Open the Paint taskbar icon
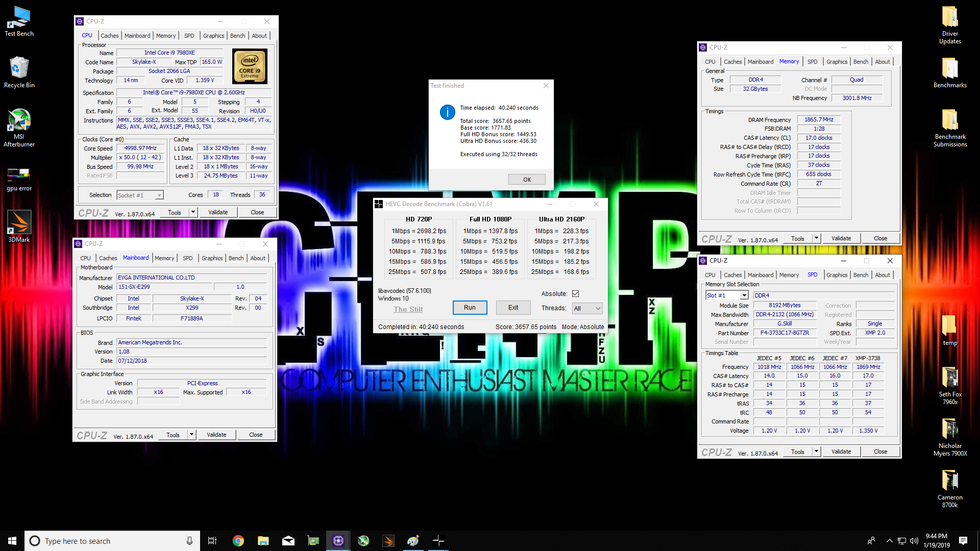 (x=413, y=541)
